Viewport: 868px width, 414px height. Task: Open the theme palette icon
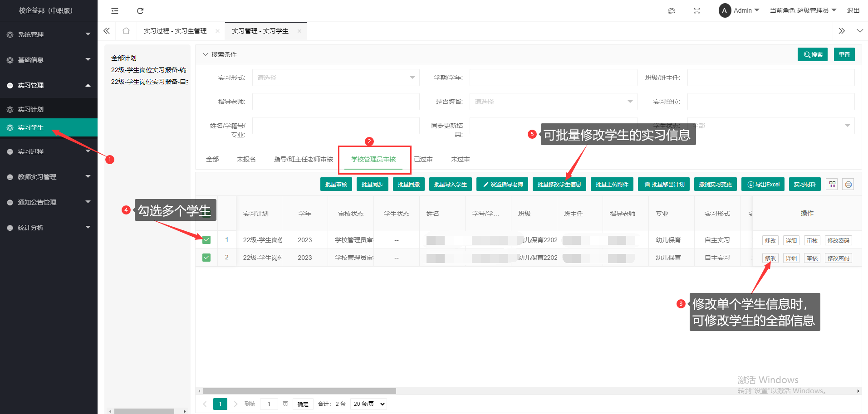[672, 11]
